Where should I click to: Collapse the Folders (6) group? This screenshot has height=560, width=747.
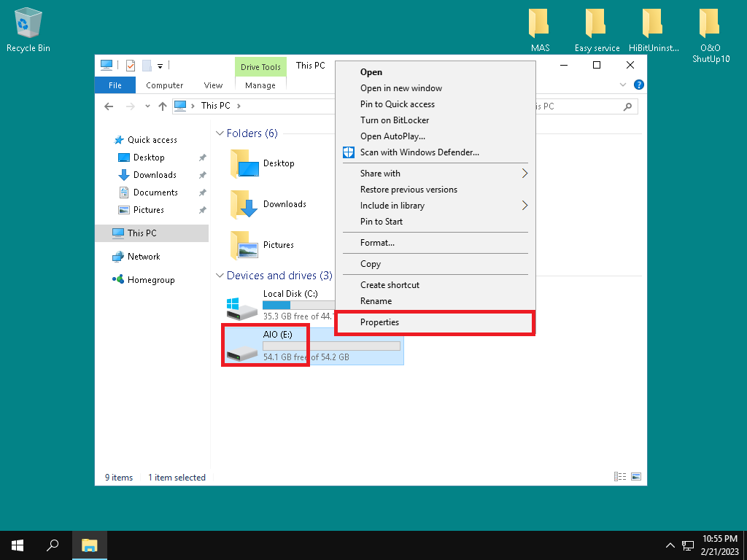(220, 134)
